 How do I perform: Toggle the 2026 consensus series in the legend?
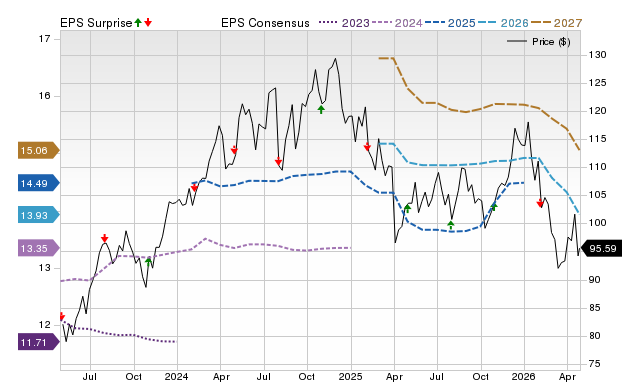pyautogui.click(x=503, y=23)
